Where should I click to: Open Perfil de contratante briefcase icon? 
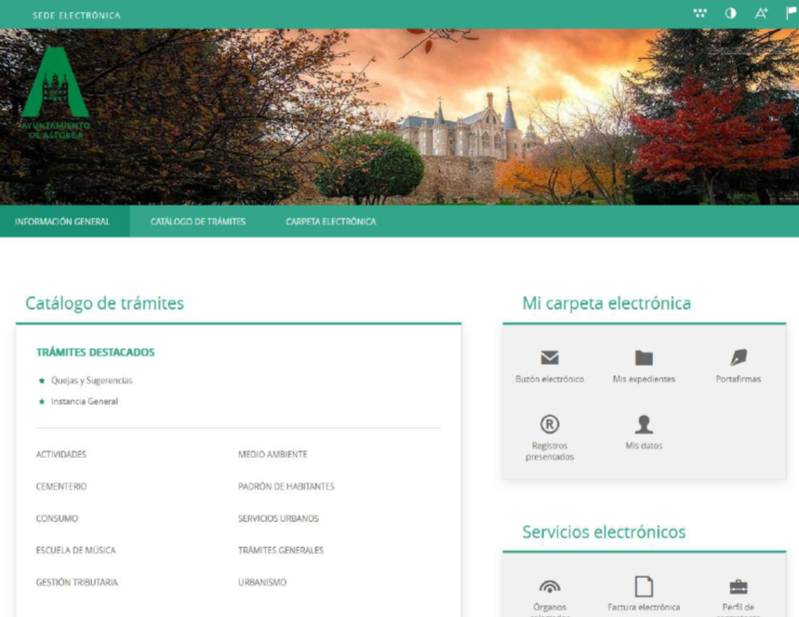pyautogui.click(x=738, y=587)
